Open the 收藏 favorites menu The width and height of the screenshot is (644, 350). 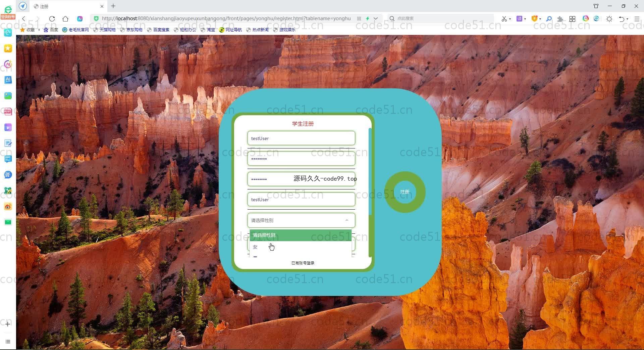28,30
